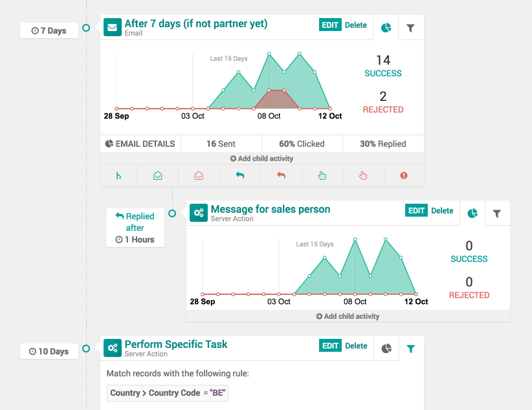This screenshot has height=410, width=532.
Task: Choose the red mail-not-replied arrow icon
Action: [281, 175]
